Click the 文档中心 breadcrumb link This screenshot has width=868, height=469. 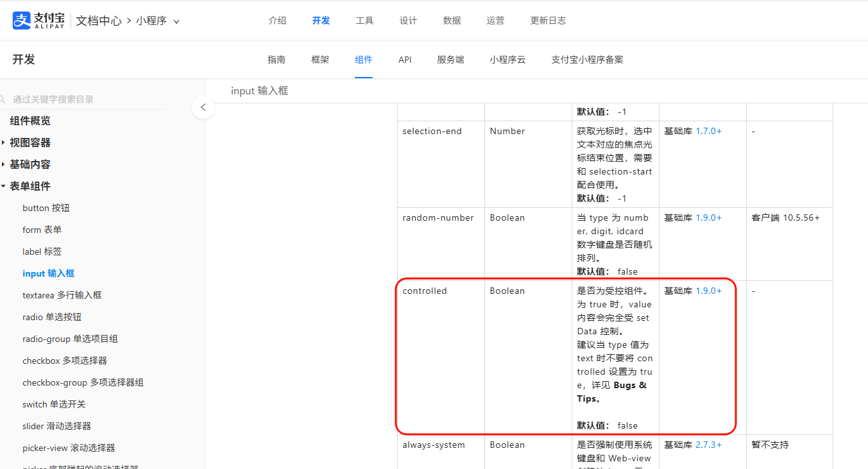click(99, 21)
